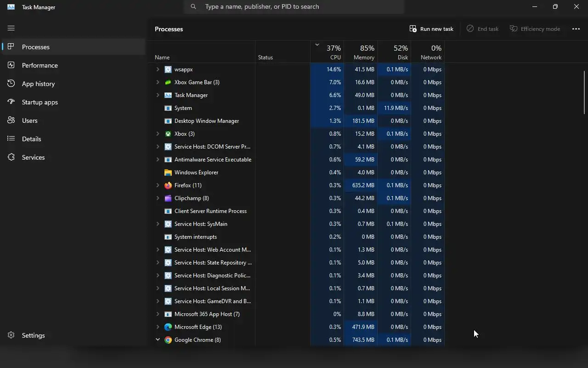This screenshot has height=368, width=588.
Task: Expand Service Host: SysMain row
Action: click(158, 224)
